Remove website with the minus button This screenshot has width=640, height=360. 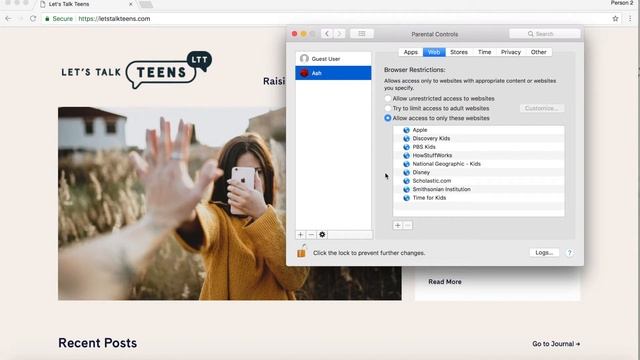(408, 225)
